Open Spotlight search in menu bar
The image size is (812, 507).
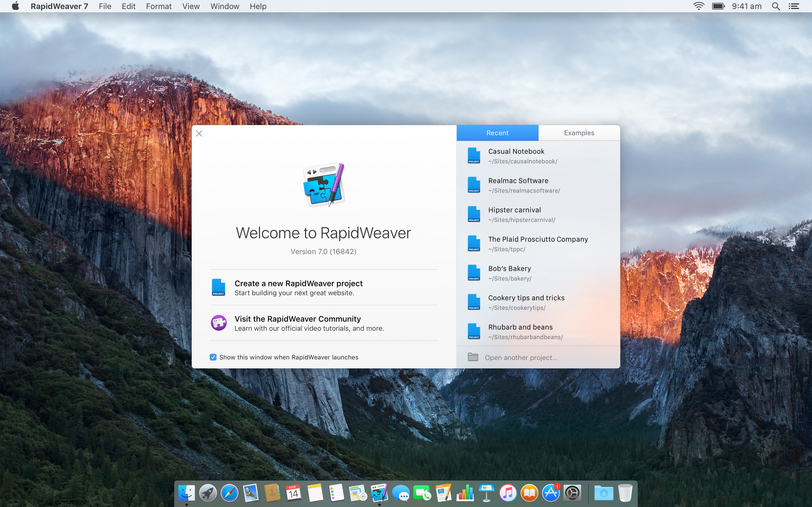(x=775, y=6)
